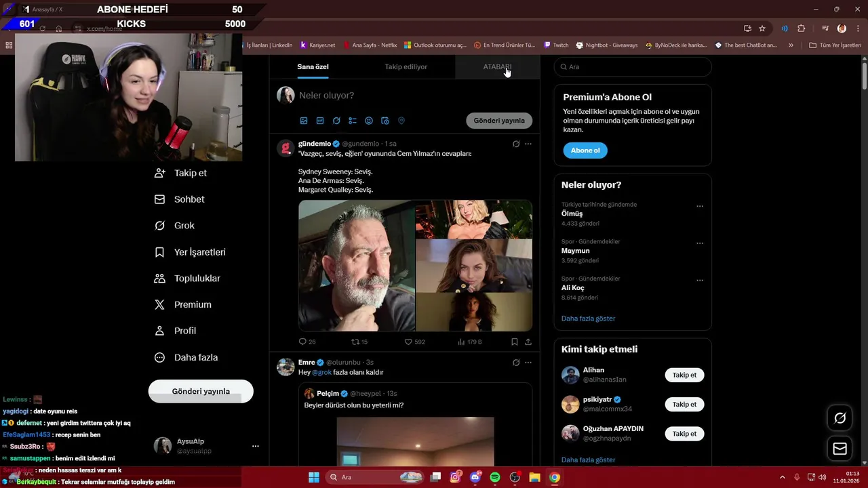Schedule the post with calendar icon
The image size is (868, 488).
[x=385, y=121]
